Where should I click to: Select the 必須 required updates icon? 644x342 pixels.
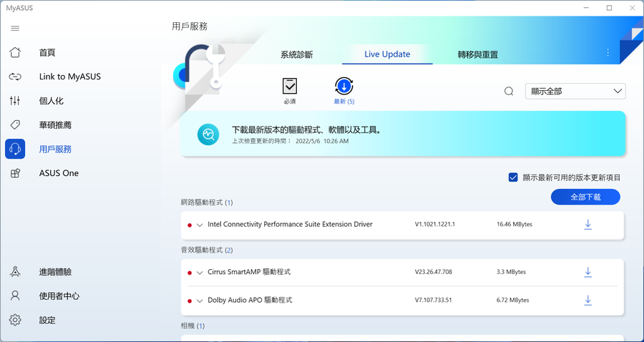click(x=290, y=87)
